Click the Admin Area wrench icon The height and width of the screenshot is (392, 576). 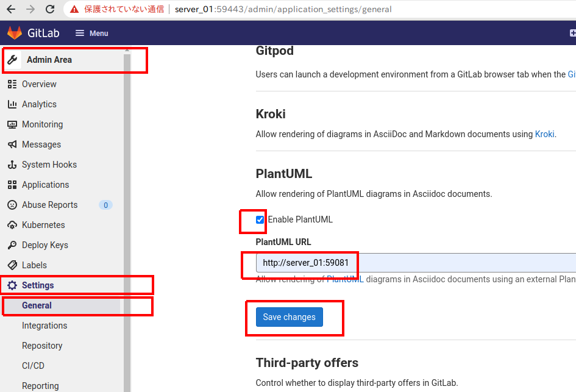12,60
